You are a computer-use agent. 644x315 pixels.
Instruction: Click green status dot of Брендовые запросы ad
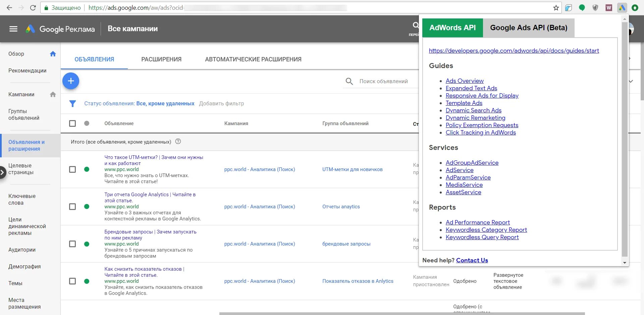pyautogui.click(x=87, y=244)
